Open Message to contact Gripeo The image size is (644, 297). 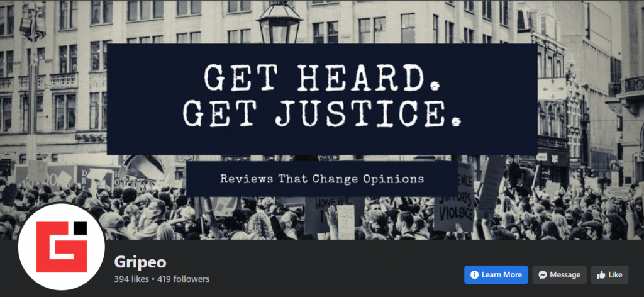pyautogui.click(x=559, y=275)
